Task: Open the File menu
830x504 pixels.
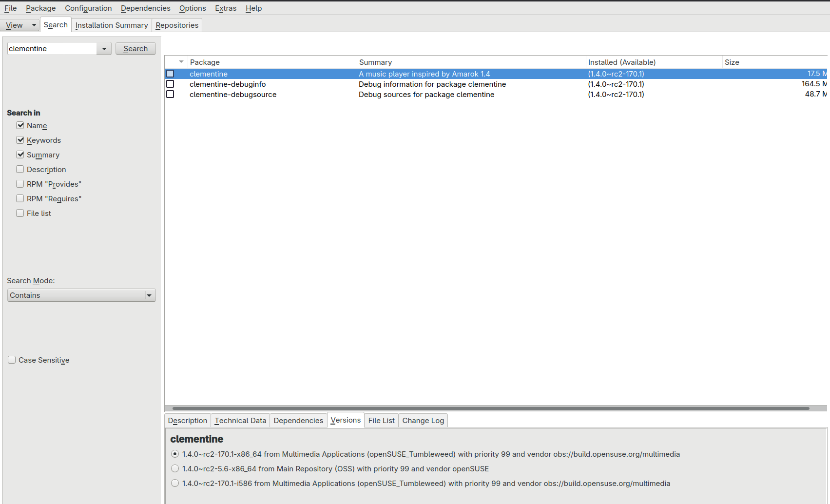Action: (x=11, y=8)
